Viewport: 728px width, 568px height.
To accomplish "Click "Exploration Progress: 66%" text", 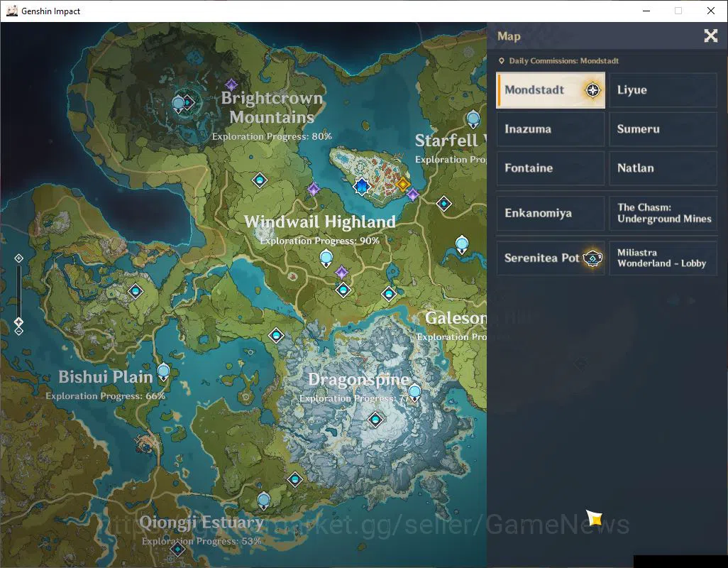I will (x=106, y=395).
